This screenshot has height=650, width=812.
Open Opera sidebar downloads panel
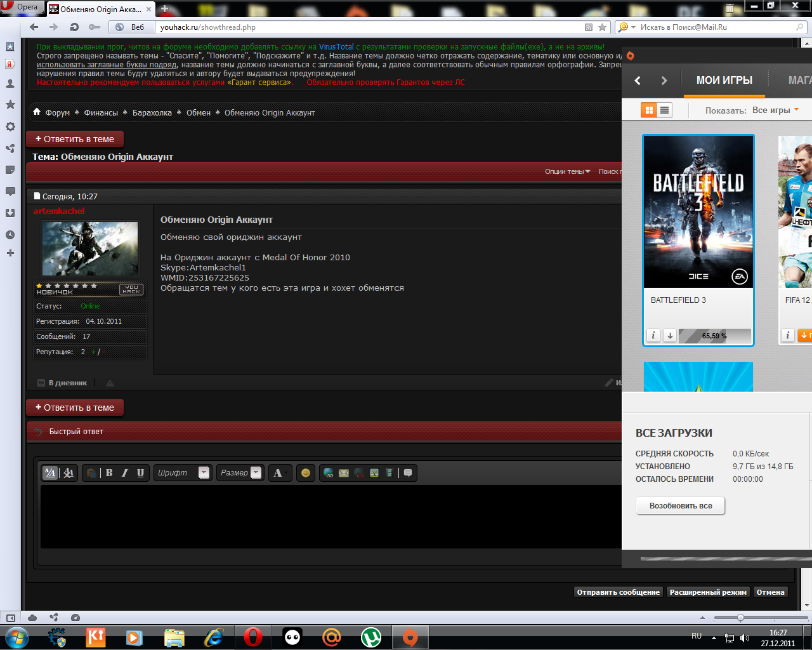click(x=10, y=213)
